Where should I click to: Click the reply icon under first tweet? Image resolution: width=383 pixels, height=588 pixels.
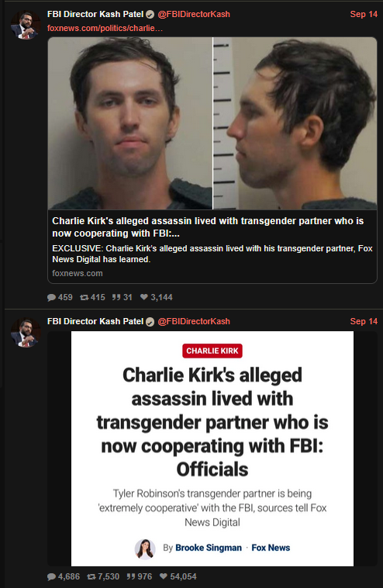click(51, 297)
